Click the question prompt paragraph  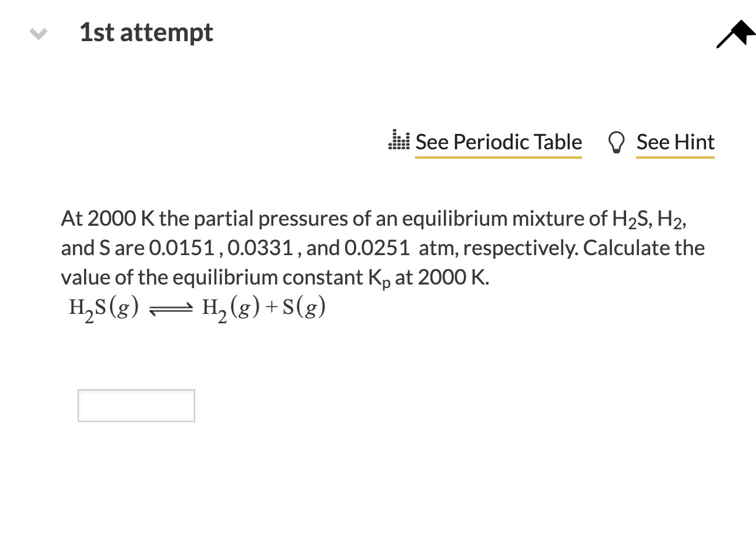point(382,247)
